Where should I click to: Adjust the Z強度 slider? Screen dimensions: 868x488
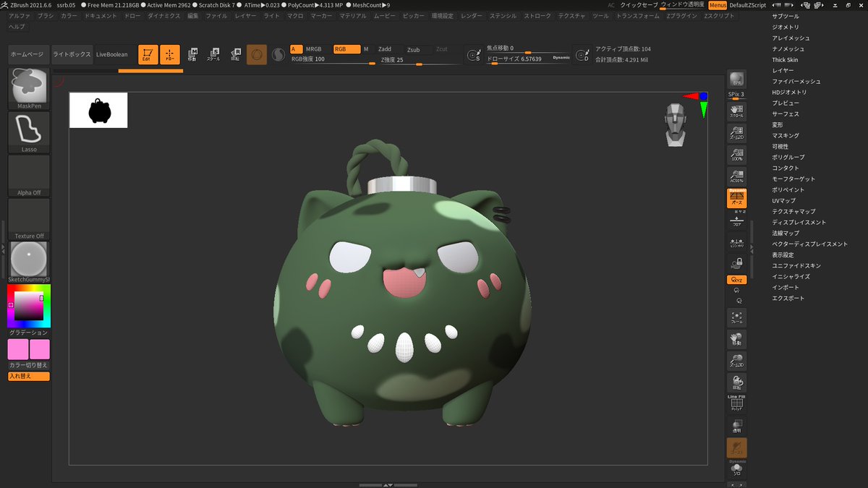click(419, 60)
